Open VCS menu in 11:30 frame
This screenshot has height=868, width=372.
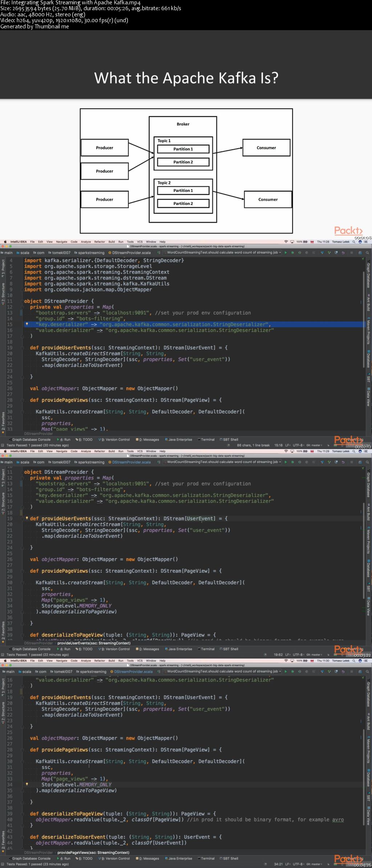pyautogui.click(x=139, y=660)
